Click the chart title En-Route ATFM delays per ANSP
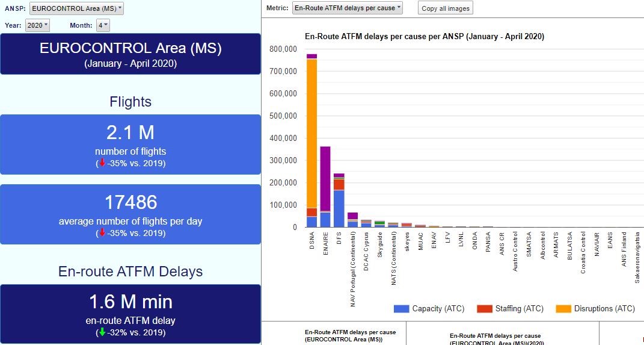This screenshot has width=644, height=345. (425, 36)
